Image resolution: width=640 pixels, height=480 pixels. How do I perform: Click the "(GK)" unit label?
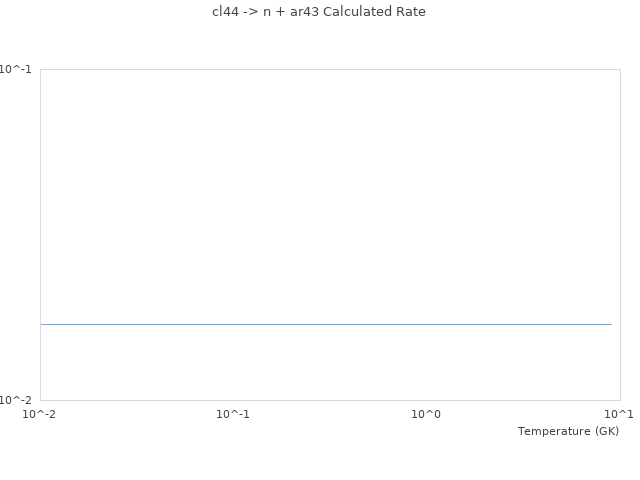[606, 431]
